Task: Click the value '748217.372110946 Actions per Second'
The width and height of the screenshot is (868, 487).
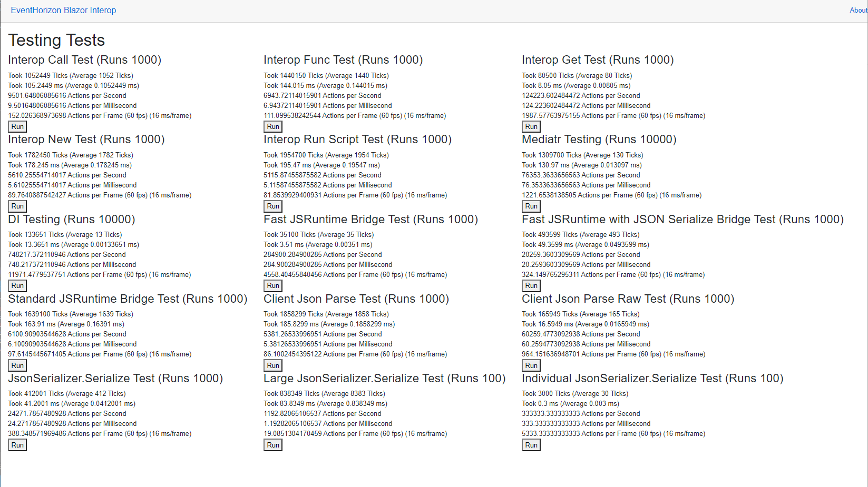Action: click(67, 255)
